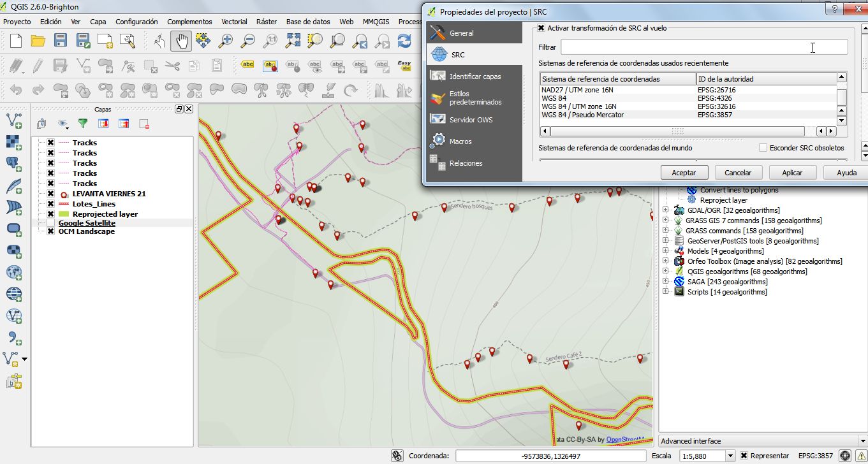
Task: Go back with the Zoom Last icon
Action: pyautogui.click(x=360, y=41)
